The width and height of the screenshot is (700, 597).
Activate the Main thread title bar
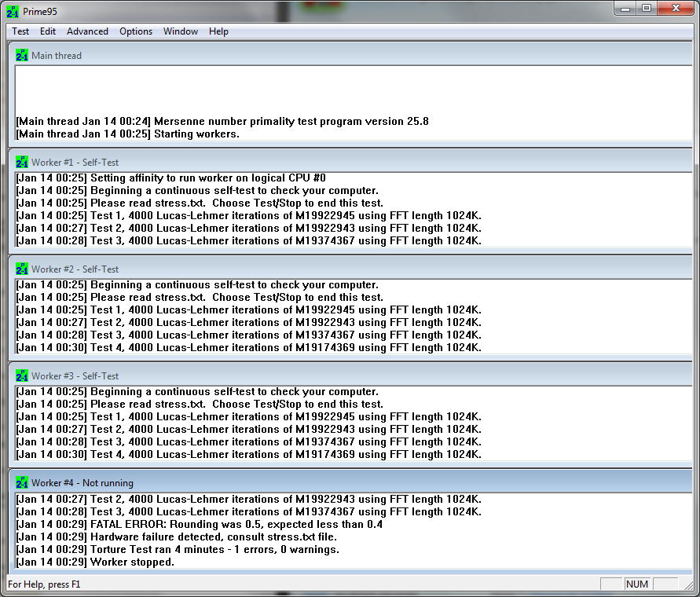coord(351,55)
